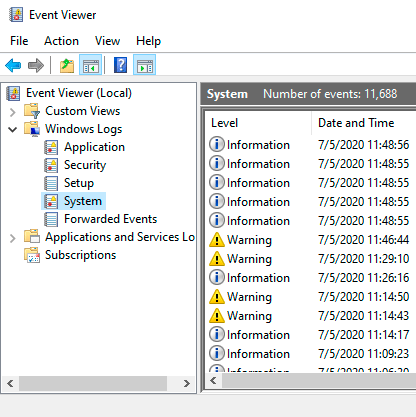
Task: Click the Information text of the 11:14:17 event
Action: [x=258, y=335]
